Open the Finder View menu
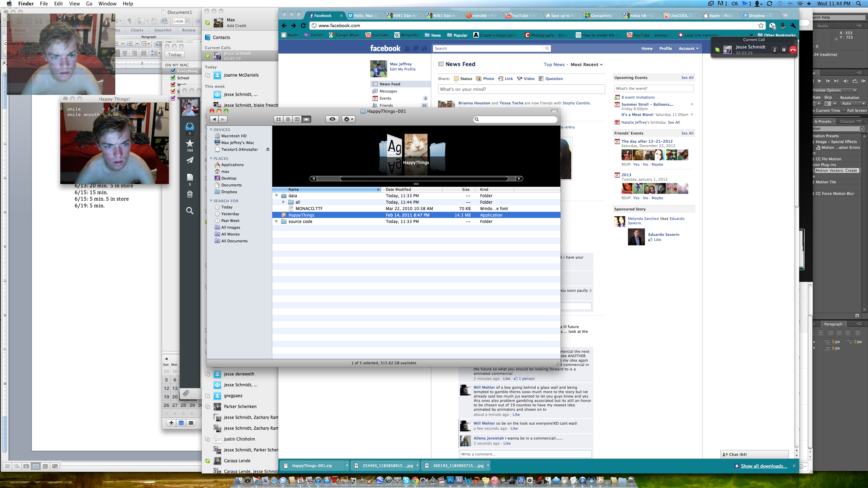The image size is (868, 488). click(74, 4)
